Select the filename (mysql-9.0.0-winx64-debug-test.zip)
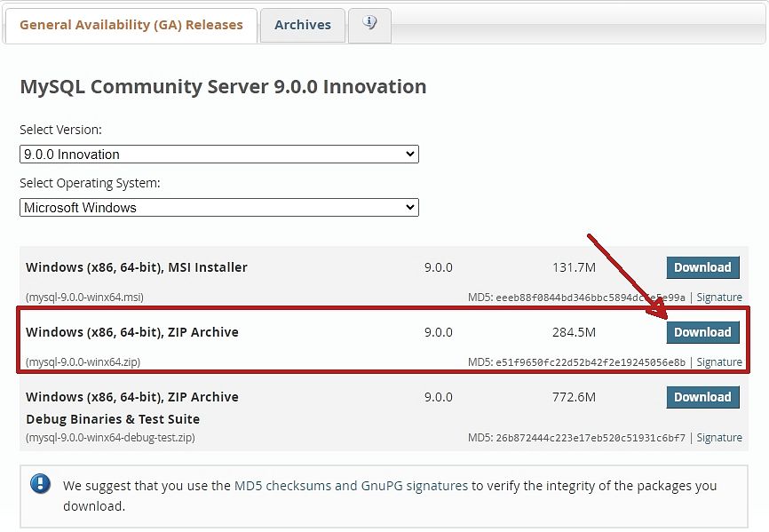Image resolution: width=769 pixels, height=532 pixels. tap(110, 437)
